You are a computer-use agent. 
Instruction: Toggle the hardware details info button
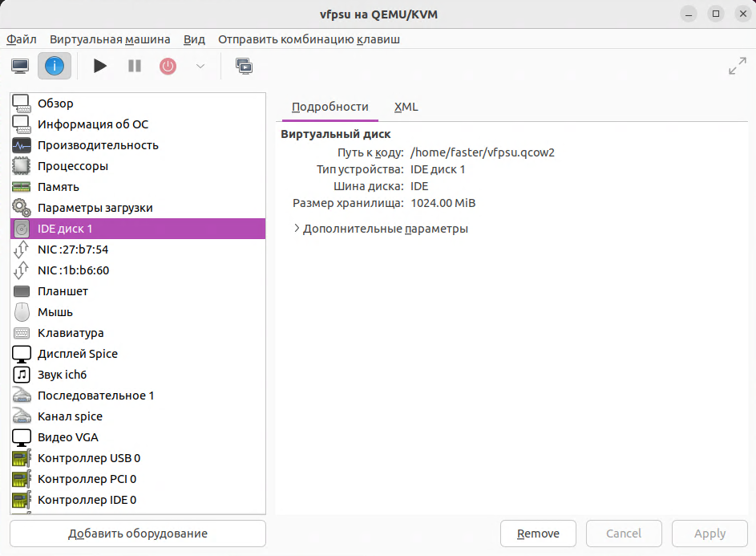[55, 66]
